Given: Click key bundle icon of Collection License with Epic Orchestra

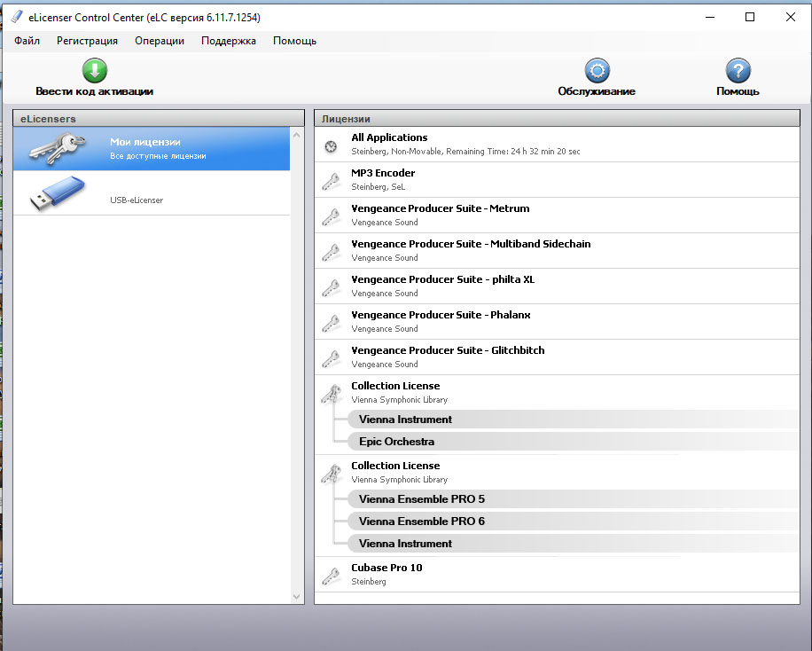Looking at the screenshot, I should coord(332,394).
